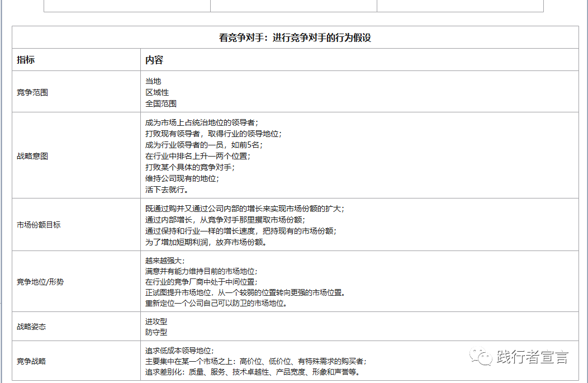Select the 战略意图 row label

coord(31,156)
